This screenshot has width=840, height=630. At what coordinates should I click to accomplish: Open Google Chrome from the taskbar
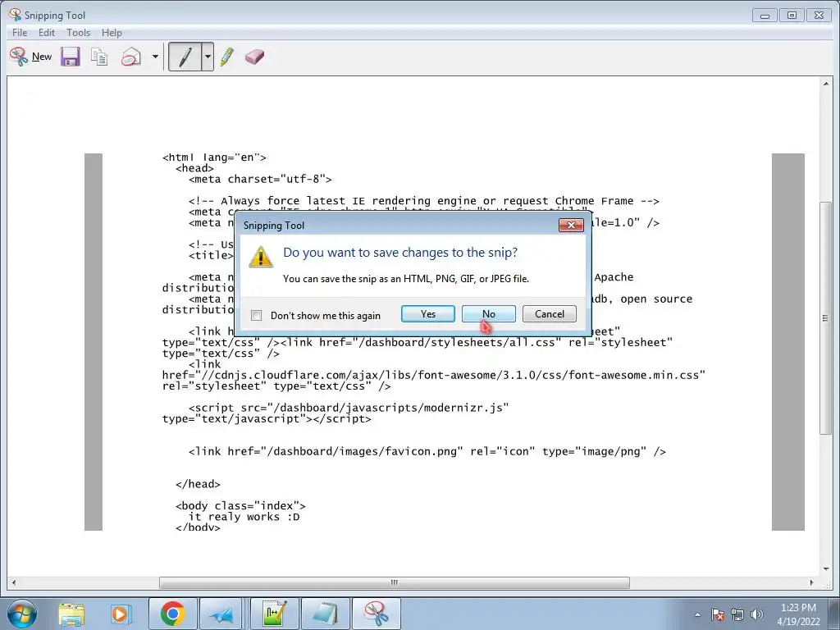point(172,614)
